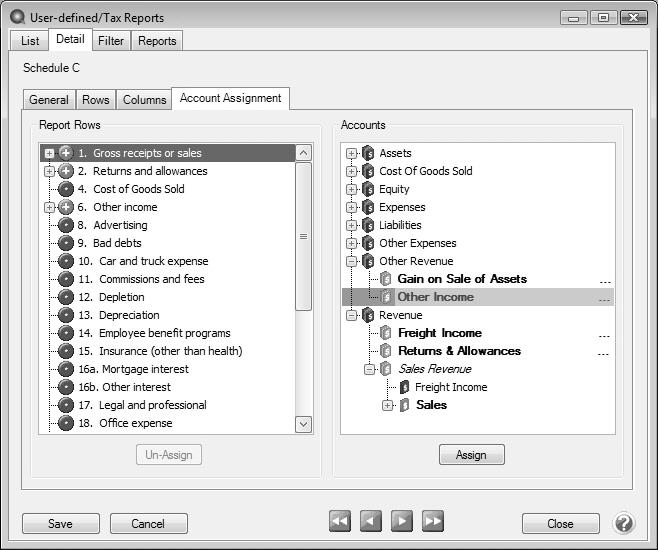Viewport: 658px width, 550px height.
Task: Go to next record arrow button
Action: [x=402, y=521]
